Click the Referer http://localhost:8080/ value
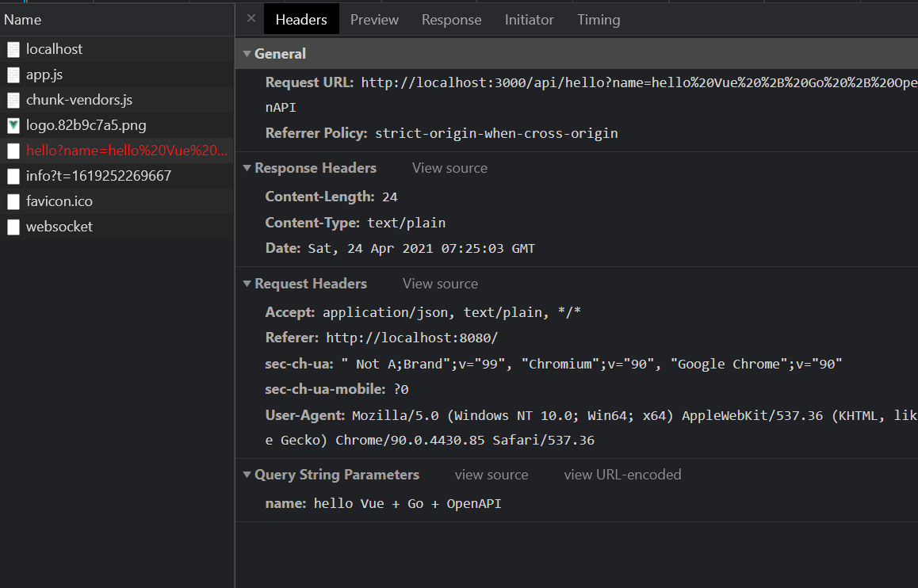This screenshot has height=588, width=918. [x=412, y=338]
